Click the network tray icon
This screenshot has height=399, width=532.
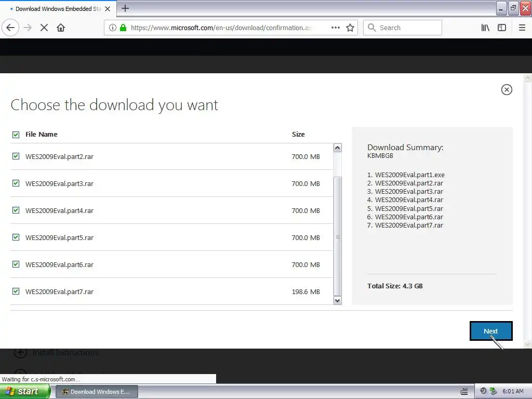[493, 391]
